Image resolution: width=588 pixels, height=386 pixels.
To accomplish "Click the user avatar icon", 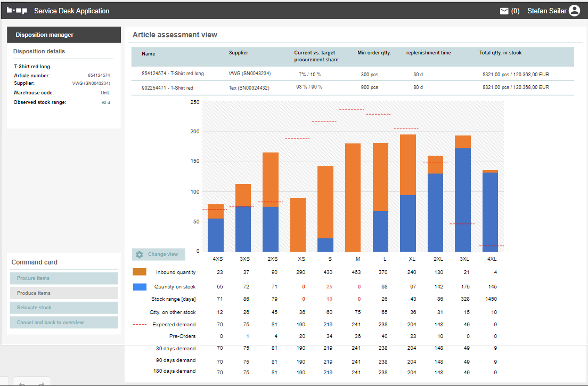I will tap(574, 11).
